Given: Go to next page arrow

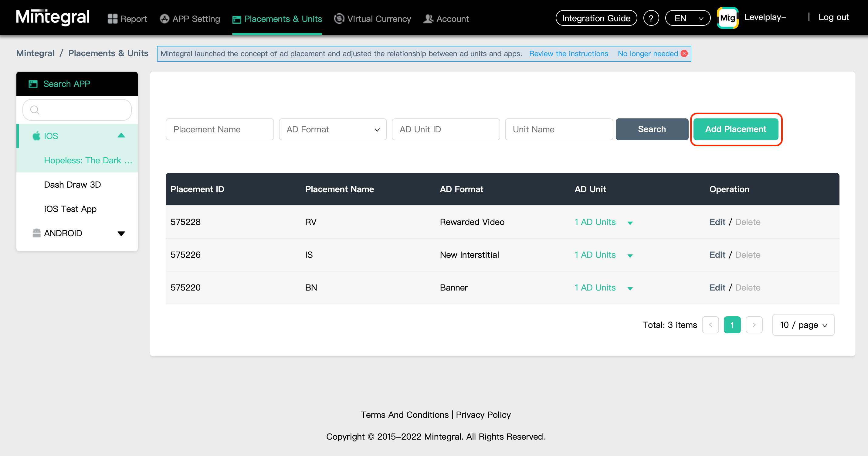Looking at the screenshot, I should point(754,325).
